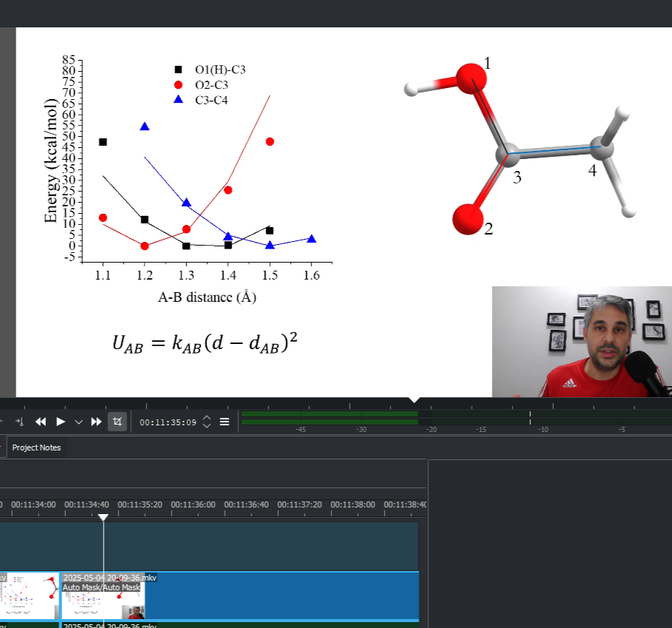Play the video in the project monitor
This screenshot has height=628, width=672.
coord(61,422)
